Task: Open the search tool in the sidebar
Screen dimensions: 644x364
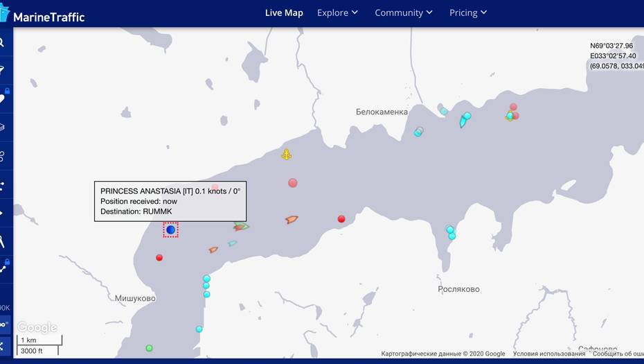Action: coord(2,42)
